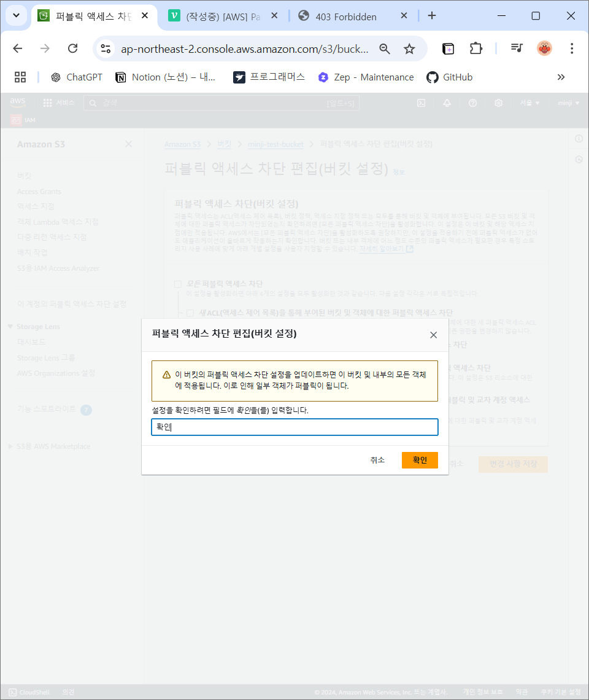
Task: Expand S3용 AWS Marketplace section
Action: pos(10,446)
